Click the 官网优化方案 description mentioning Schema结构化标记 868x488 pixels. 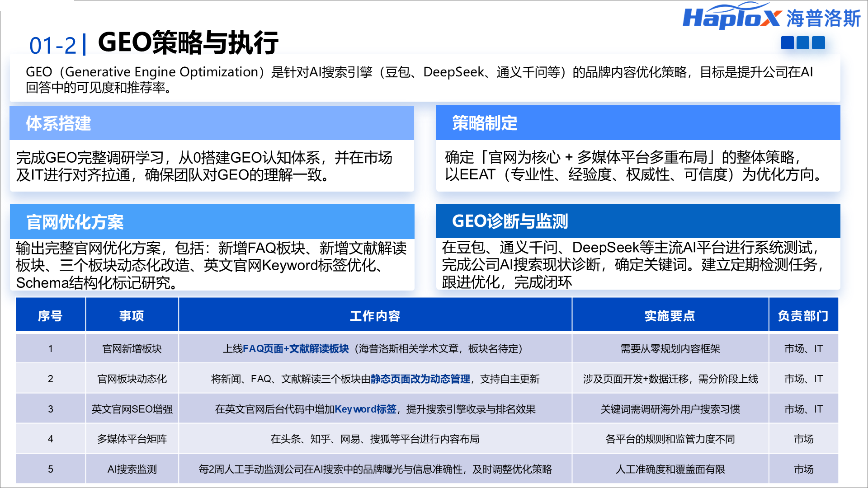tap(211, 265)
